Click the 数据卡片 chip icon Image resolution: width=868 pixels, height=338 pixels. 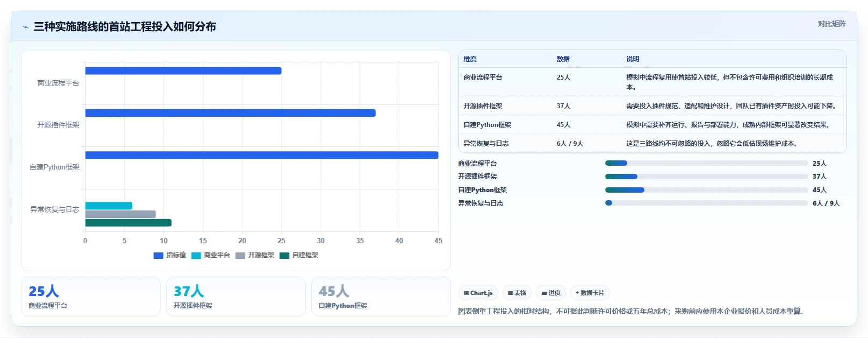tap(577, 293)
